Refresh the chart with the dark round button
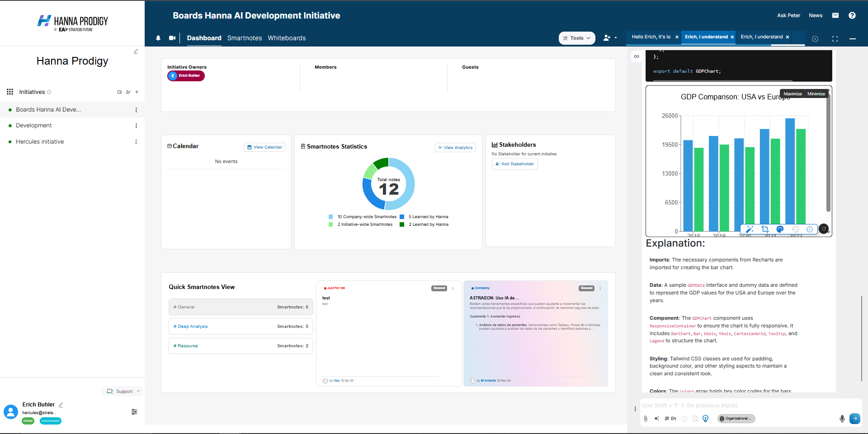 coord(824,229)
